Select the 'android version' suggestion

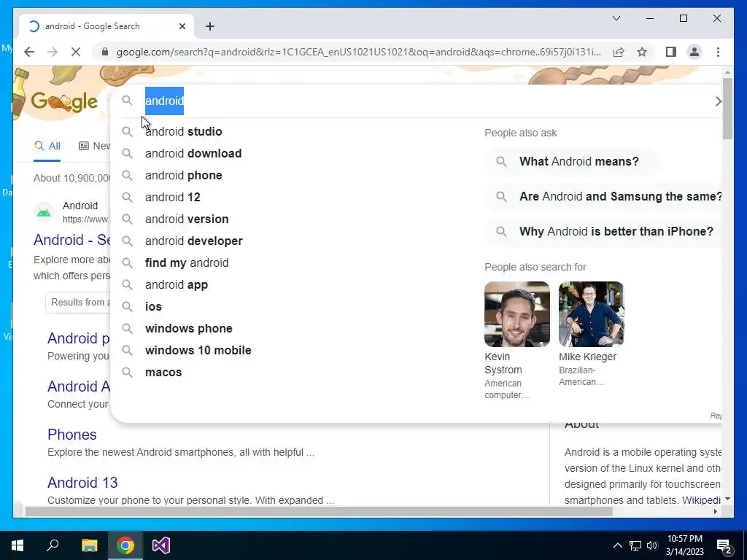(187, 219)
